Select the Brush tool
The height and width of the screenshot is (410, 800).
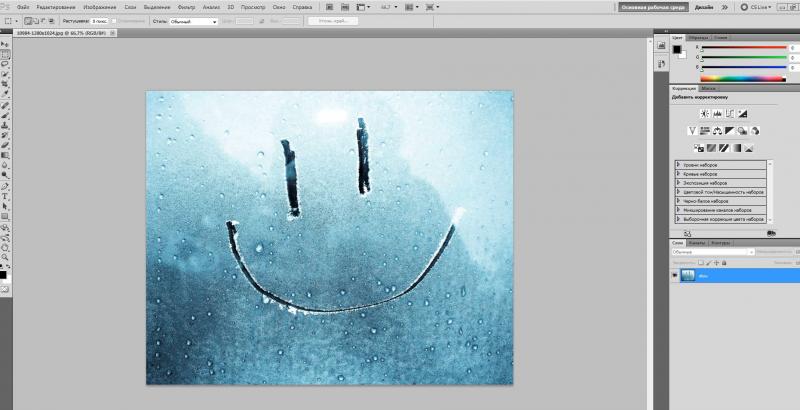coord(5,115)
